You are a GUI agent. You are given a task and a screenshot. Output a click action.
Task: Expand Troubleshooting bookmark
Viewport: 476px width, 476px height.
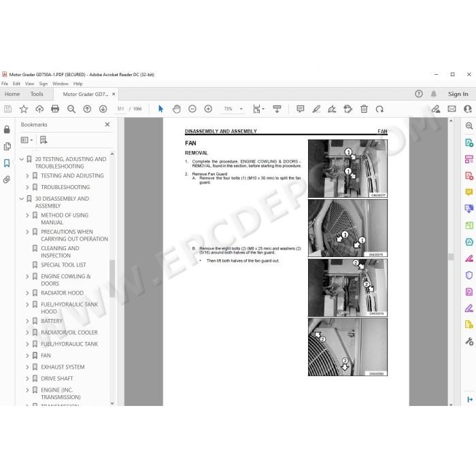click(x=27, y=187)
